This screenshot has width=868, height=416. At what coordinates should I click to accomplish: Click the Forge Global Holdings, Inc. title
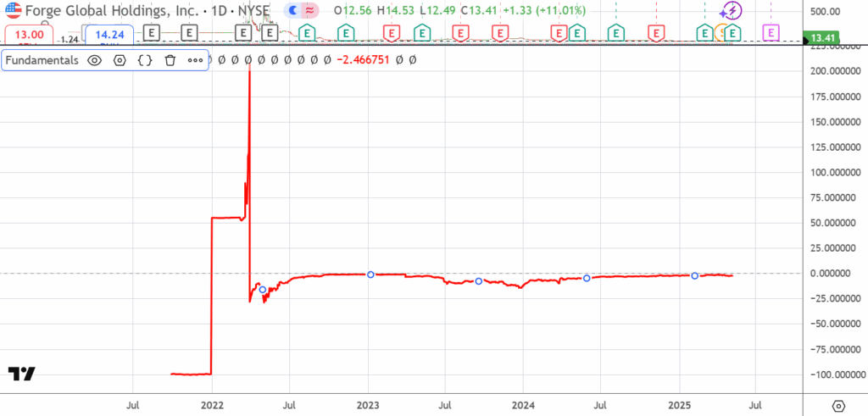[x=103, y=10]
